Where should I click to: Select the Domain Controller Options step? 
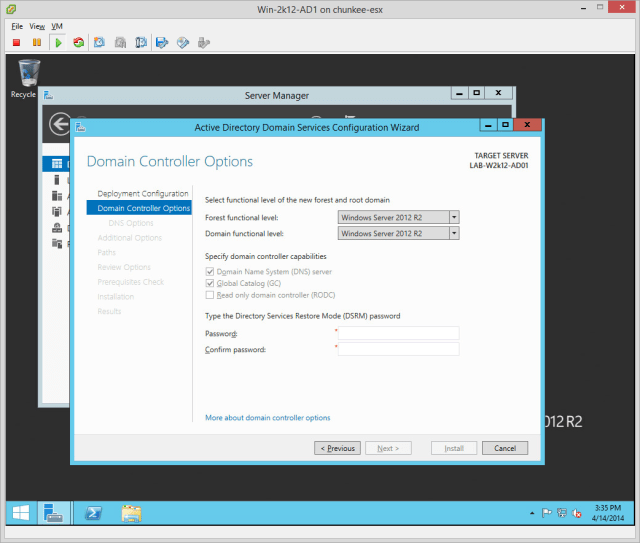point(139,208)
